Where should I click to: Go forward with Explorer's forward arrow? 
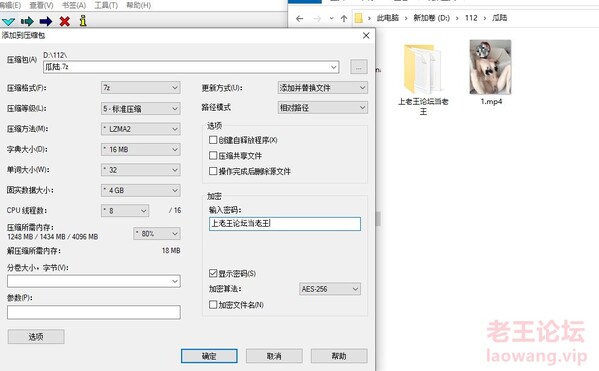pos(317,18)
